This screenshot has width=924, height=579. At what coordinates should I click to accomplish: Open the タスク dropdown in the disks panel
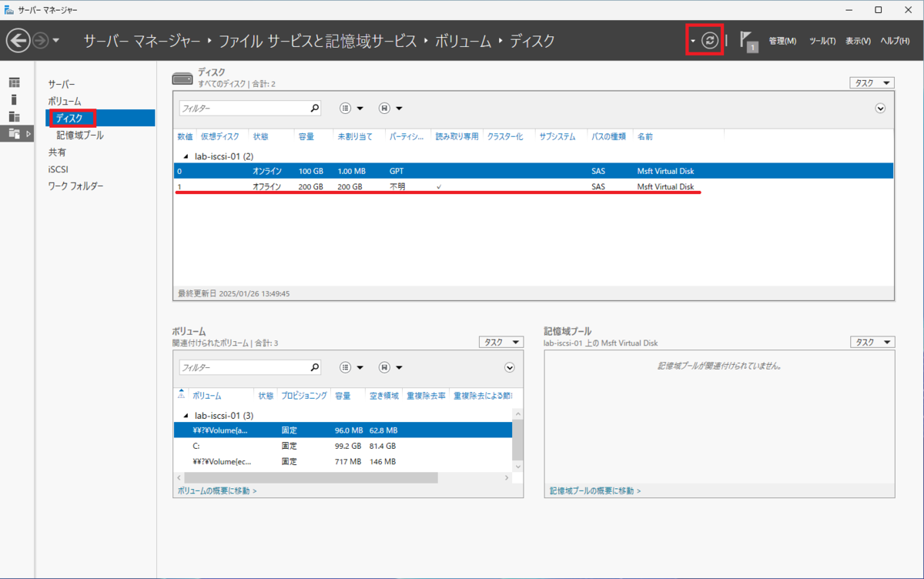click(x=872, y=82)
